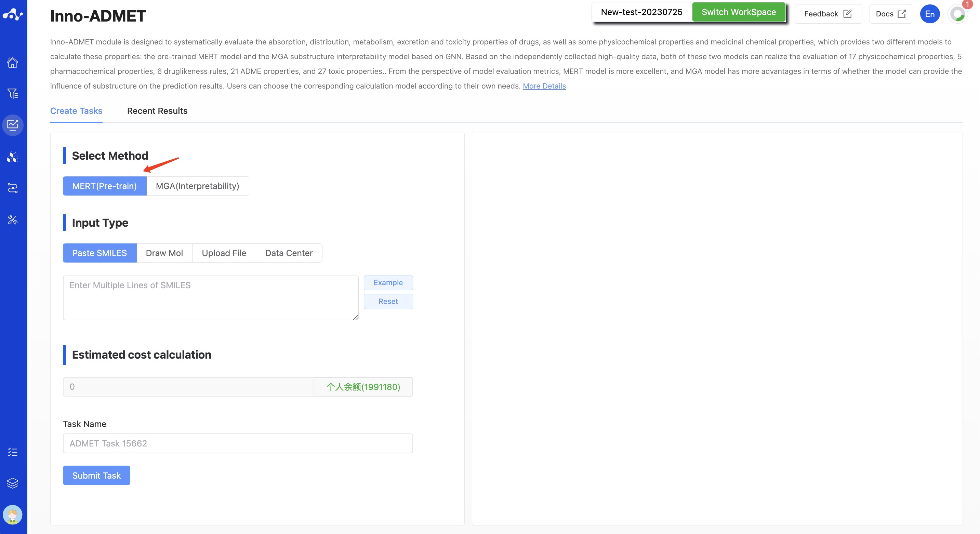Follow the More Details link
Image resolution: width=980 pixels, height=534 pixels.
coord(544,86)
